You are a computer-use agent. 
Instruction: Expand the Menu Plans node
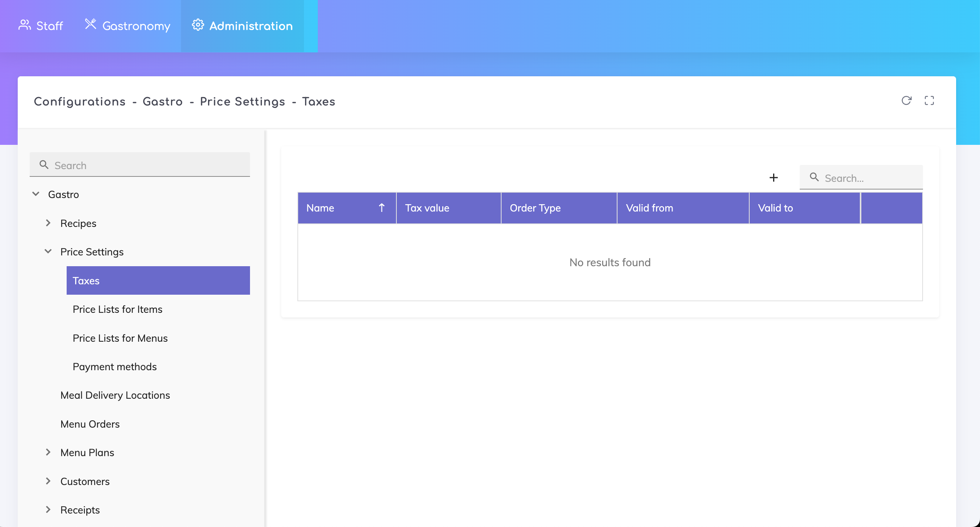(x=48, y=452)
